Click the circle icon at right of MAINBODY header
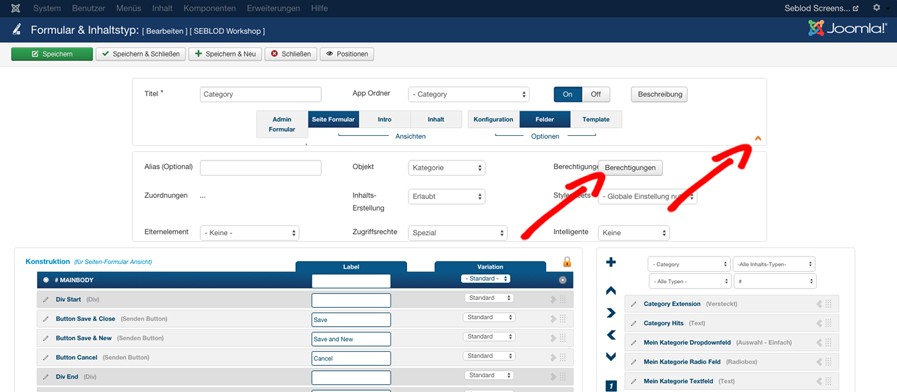 [x=562, y=280]
